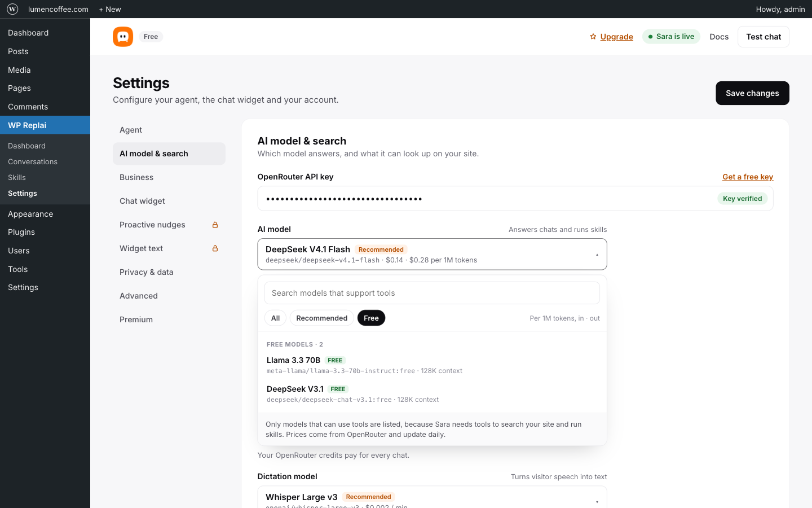Click the WordPress logo icon
The width and height of the screenshot is (812, 508).
point(12,9)
